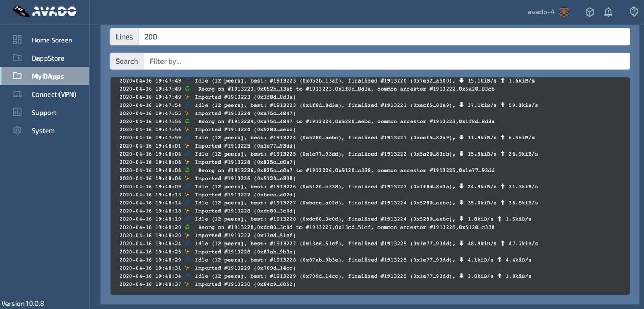
Task: Select My DApps sidebar item
Action: point(45,76)
